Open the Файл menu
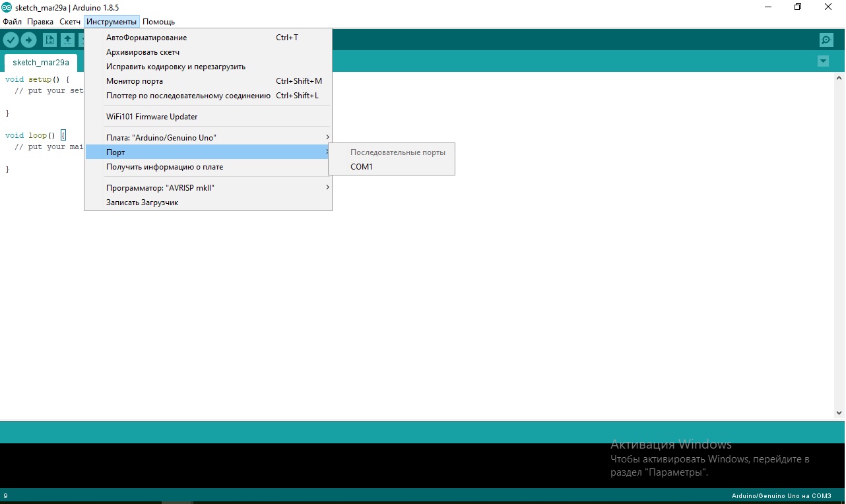 13,22
